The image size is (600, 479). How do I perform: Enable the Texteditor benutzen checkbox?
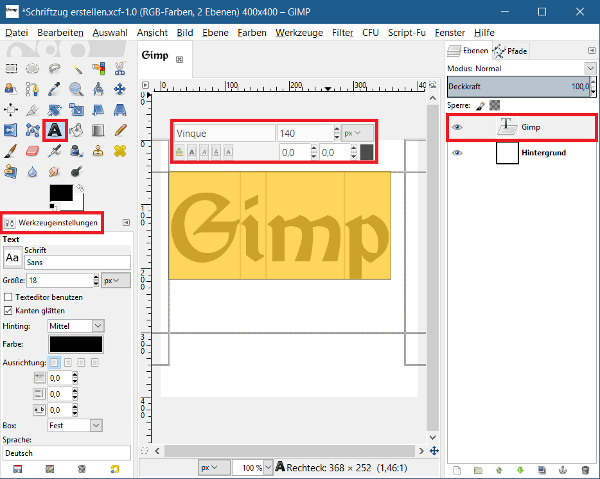8,297
